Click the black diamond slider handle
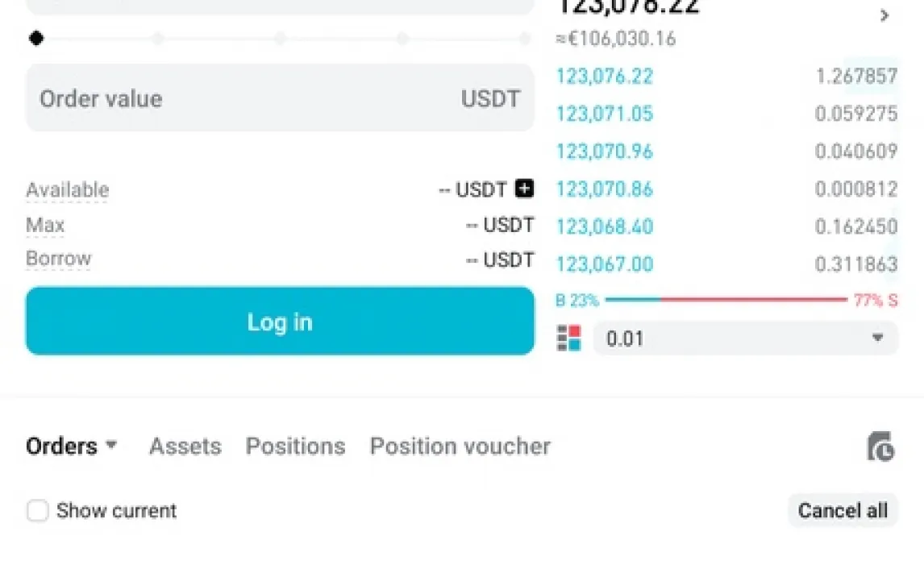The image size is (924, 577). click(36, 38)
